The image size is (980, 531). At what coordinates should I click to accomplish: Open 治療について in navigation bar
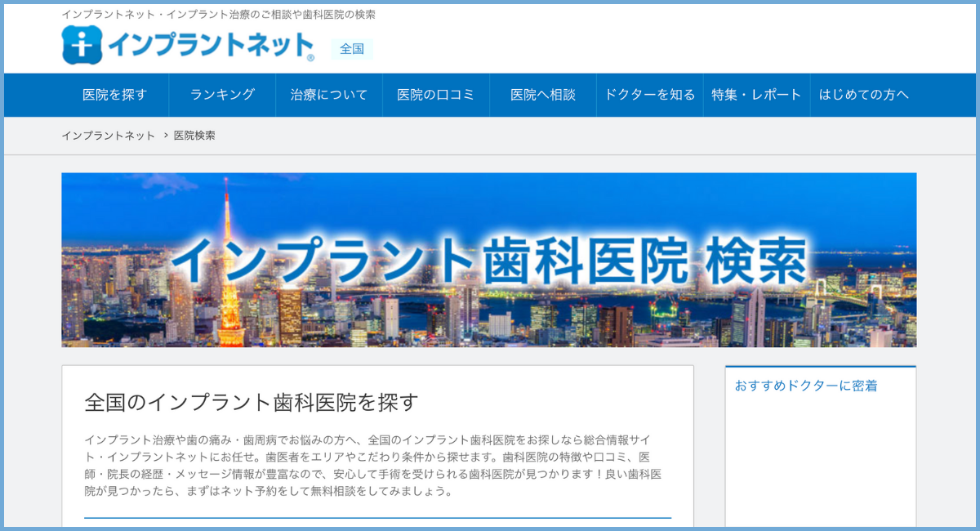(x=329, y=95)
